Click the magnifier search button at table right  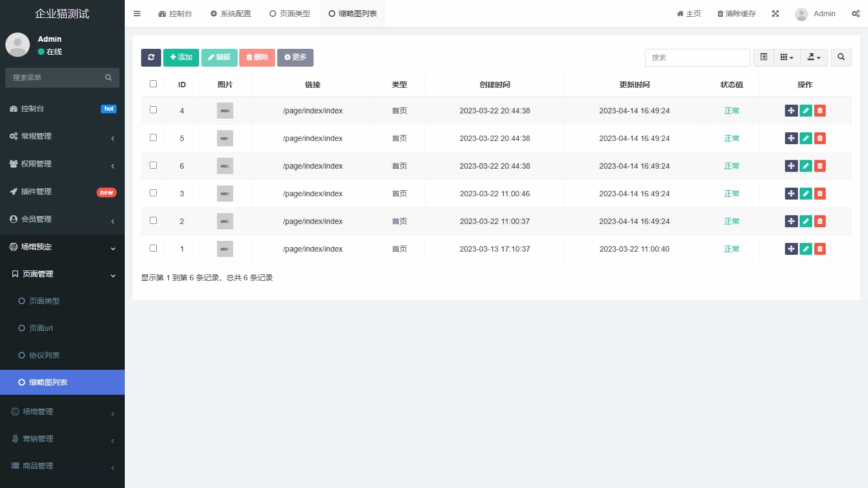tap(841, 57)
